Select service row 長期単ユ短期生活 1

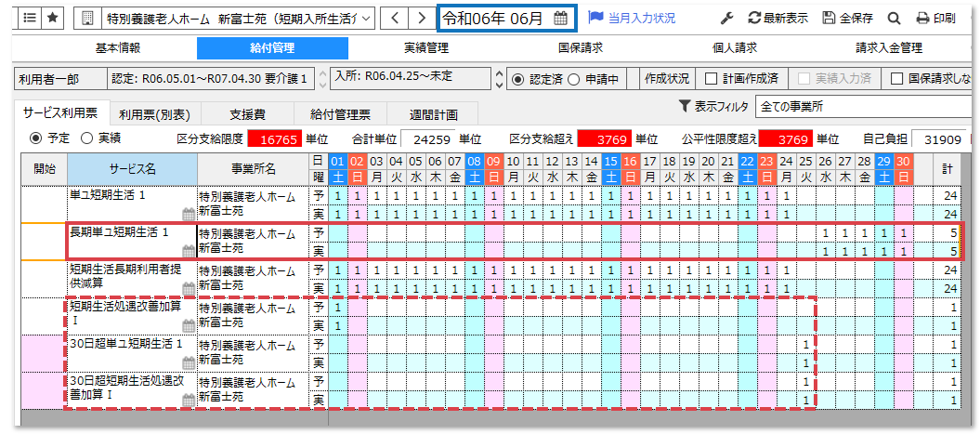[132, 241]
